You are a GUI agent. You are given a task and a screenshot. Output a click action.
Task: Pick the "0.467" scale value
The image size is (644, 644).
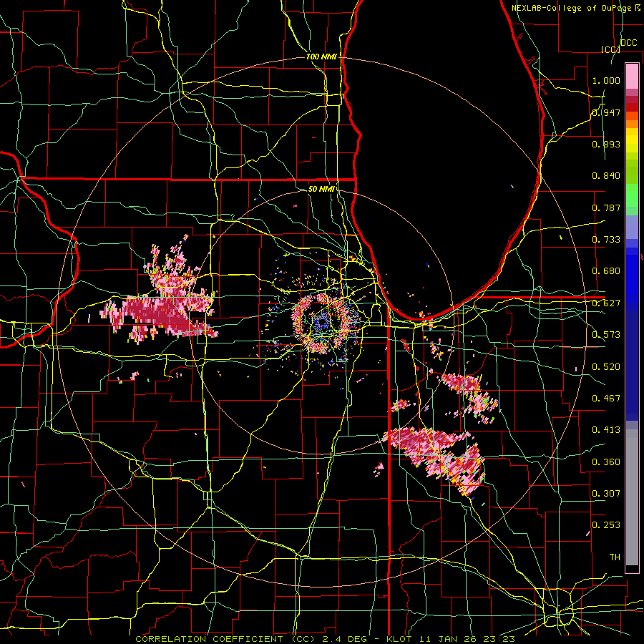606,398
